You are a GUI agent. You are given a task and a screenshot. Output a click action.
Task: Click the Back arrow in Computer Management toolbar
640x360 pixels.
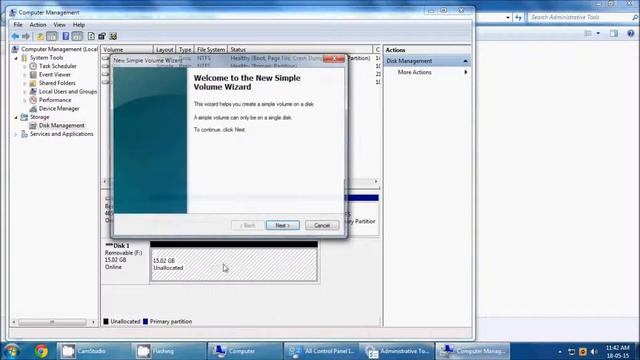[x=15, y=36]
